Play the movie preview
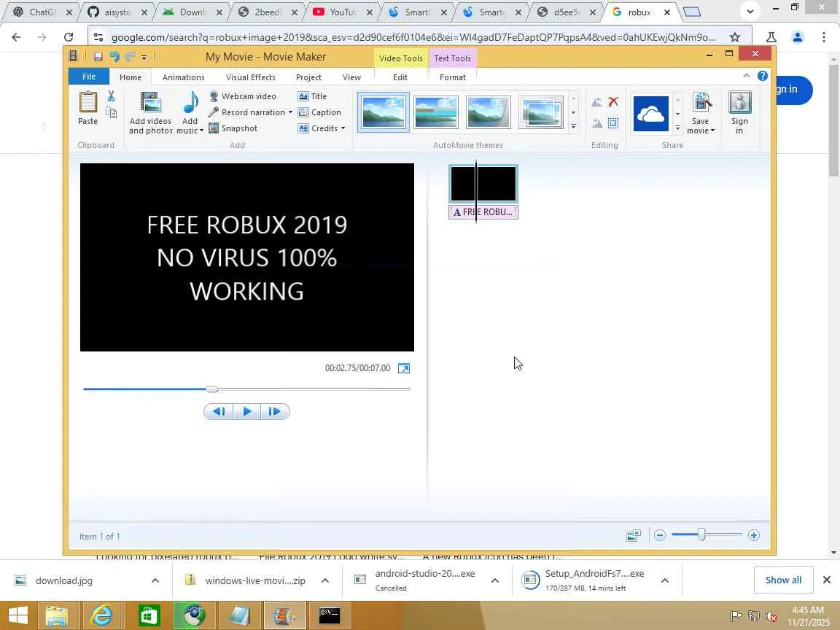Image resolution: width=840 pixels, height=630 pixels. click(x=247, y=411)
